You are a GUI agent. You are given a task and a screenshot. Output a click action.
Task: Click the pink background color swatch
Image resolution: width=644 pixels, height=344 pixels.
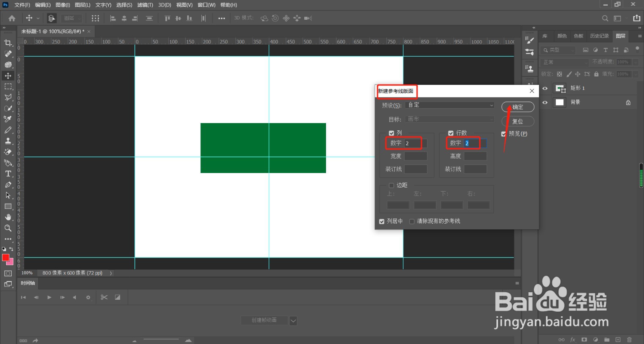tap(11, 262)
